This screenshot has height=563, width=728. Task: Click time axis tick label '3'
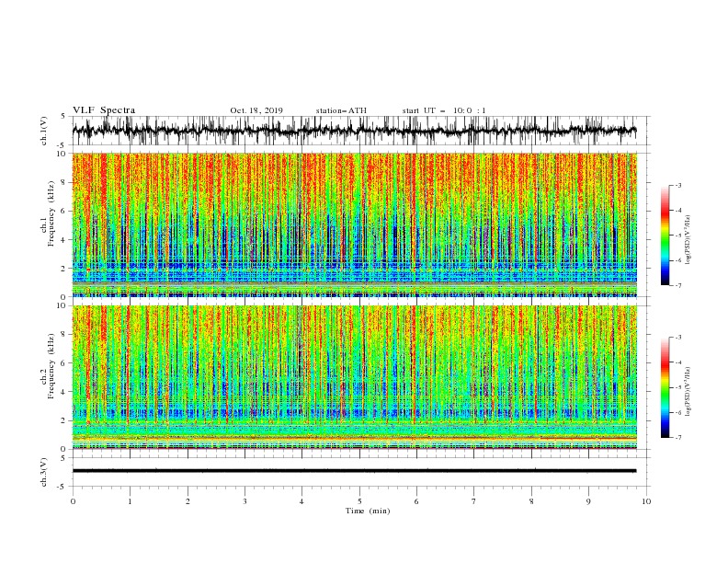[245, 501]
